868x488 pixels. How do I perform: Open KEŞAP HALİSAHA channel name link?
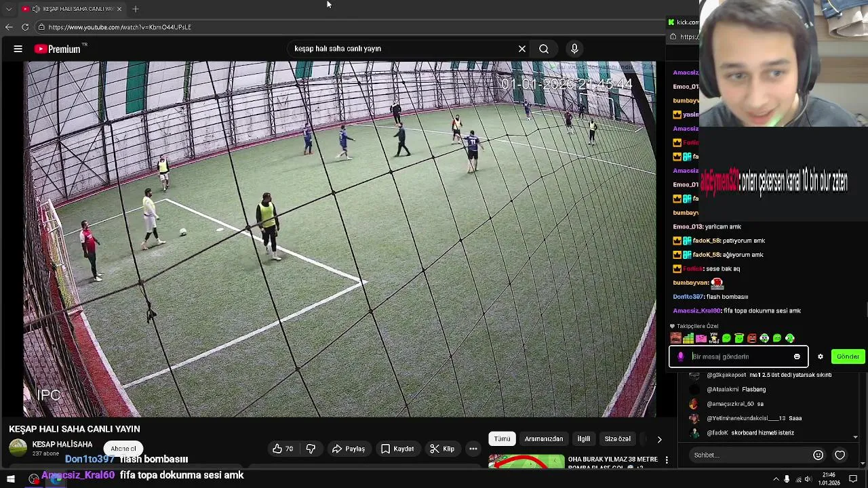[62, 445]
